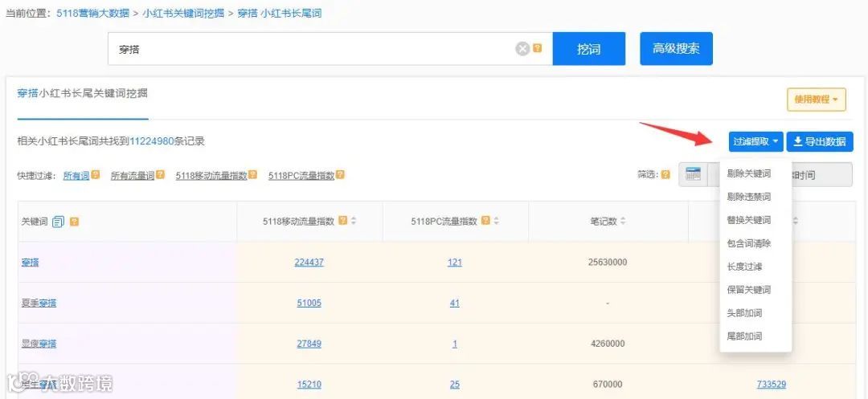
Task: Open 小红书关键词挖掘 breadcrumb link
Action: (182, 13)
